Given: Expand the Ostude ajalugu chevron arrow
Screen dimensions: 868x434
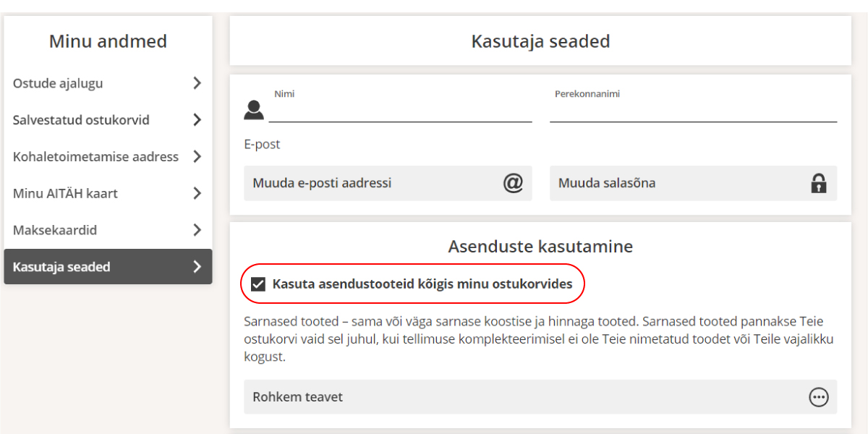Looking at the screenshot, I should (197, 83).
